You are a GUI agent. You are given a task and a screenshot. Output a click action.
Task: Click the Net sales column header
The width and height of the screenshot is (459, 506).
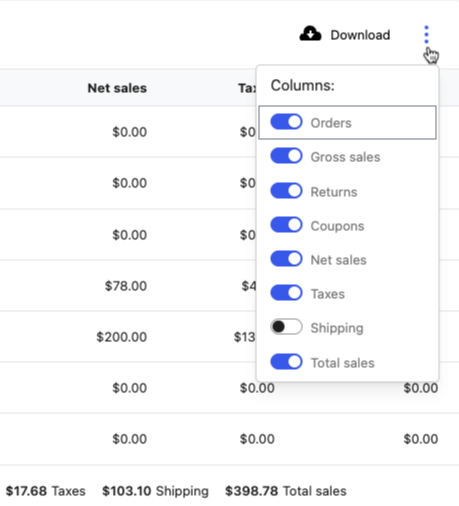[x=117, y=88]
